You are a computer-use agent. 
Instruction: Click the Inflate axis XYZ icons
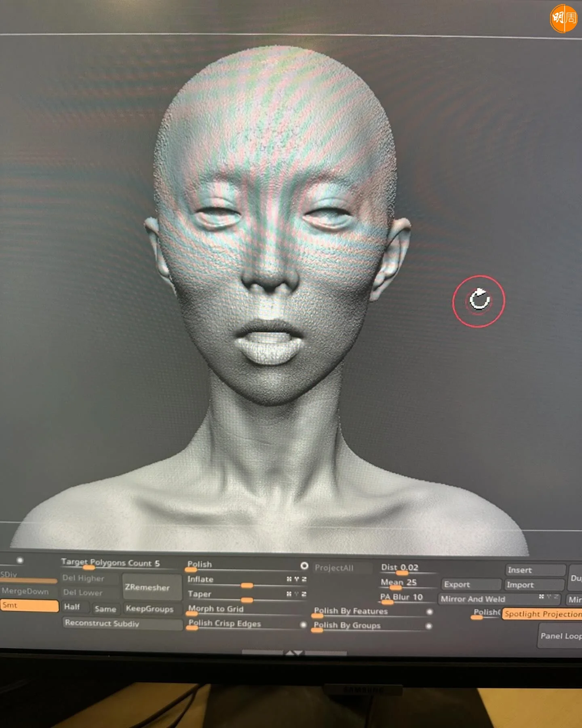(x=296, y=579)
